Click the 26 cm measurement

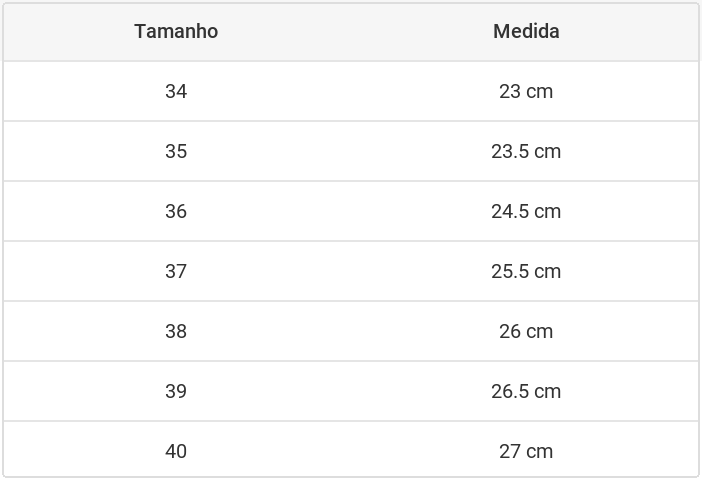coord(526,331)
